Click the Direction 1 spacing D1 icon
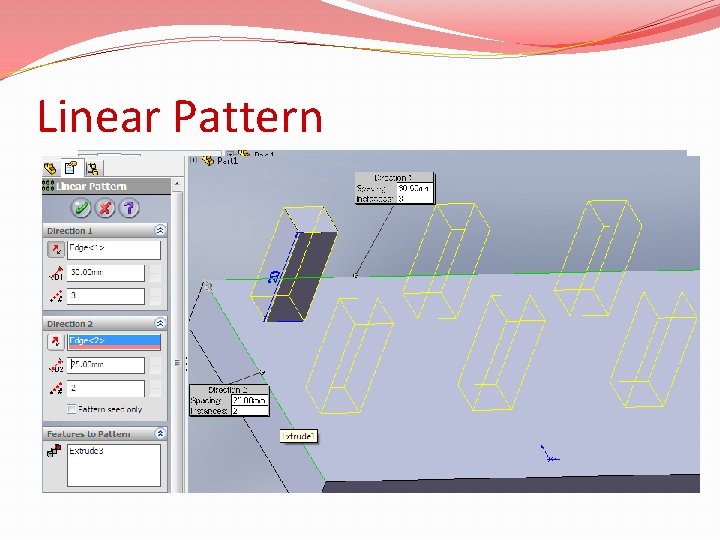This screenshot has width=720, height=540. [56, 273]
